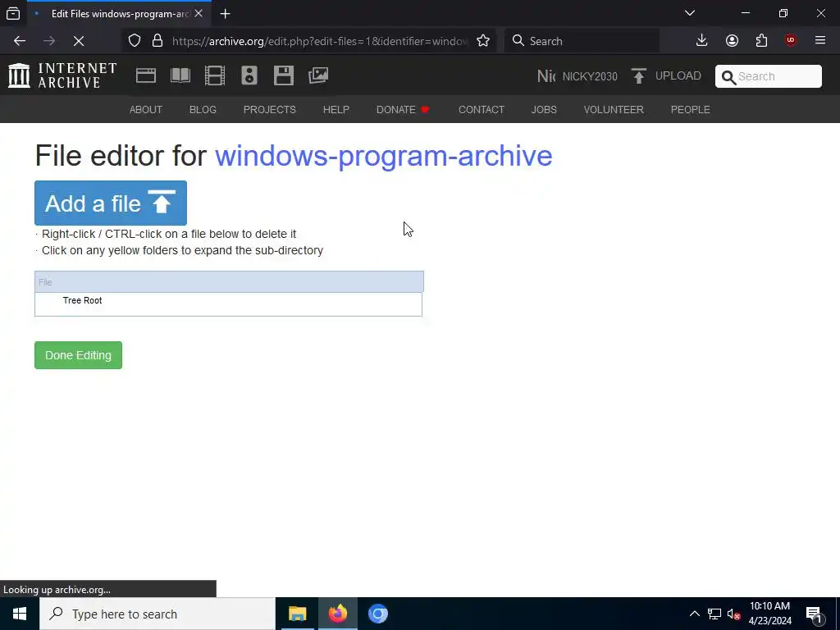Image resolution: width=840 pixels, height=630 pixels.
Task: Open the clock showing 10:10 AM
Action: click(x=769, y=614)
